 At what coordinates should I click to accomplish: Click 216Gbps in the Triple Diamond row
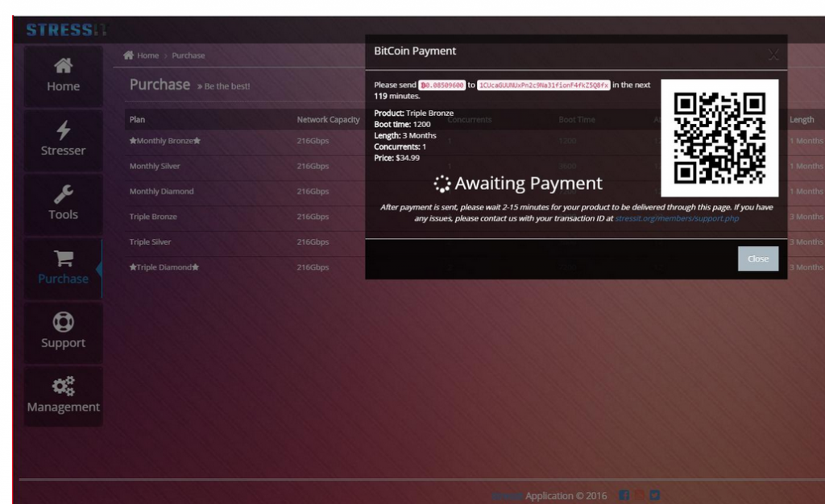pos(313,267)
